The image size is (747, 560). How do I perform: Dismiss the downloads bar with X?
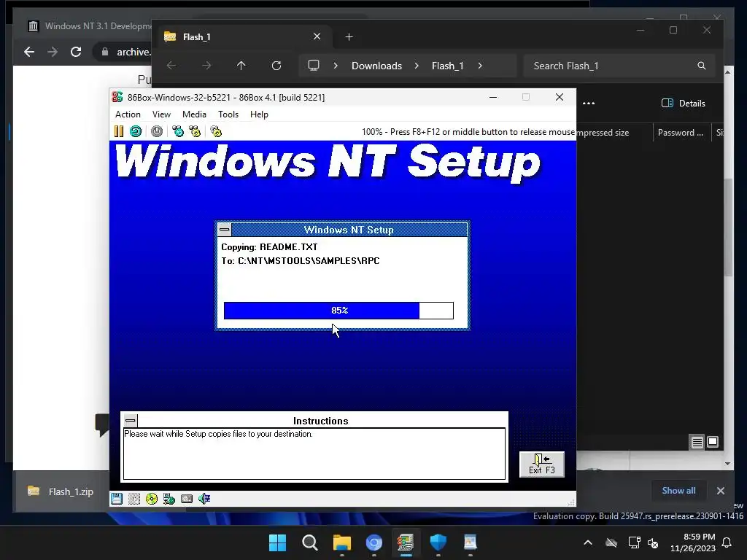click(x=720, y=491)
